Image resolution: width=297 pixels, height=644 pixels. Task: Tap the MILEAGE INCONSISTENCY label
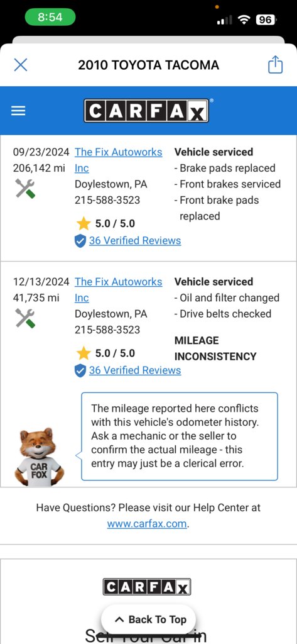coord(215,348)
